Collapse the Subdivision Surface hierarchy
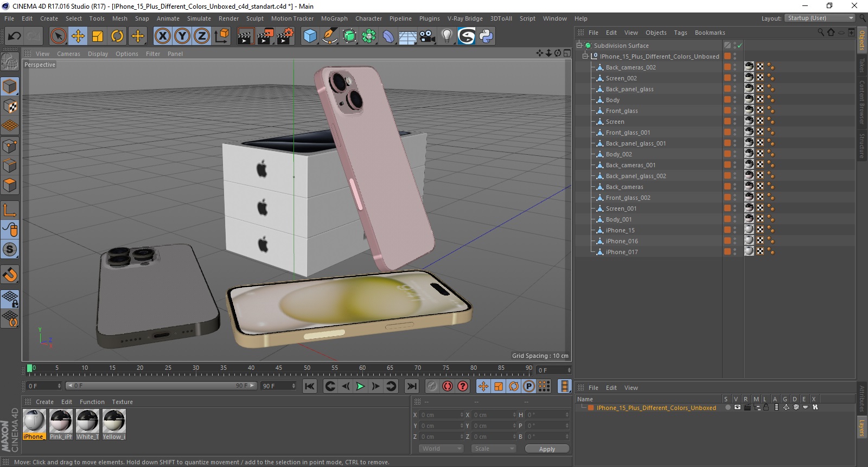 click(579, 46)
